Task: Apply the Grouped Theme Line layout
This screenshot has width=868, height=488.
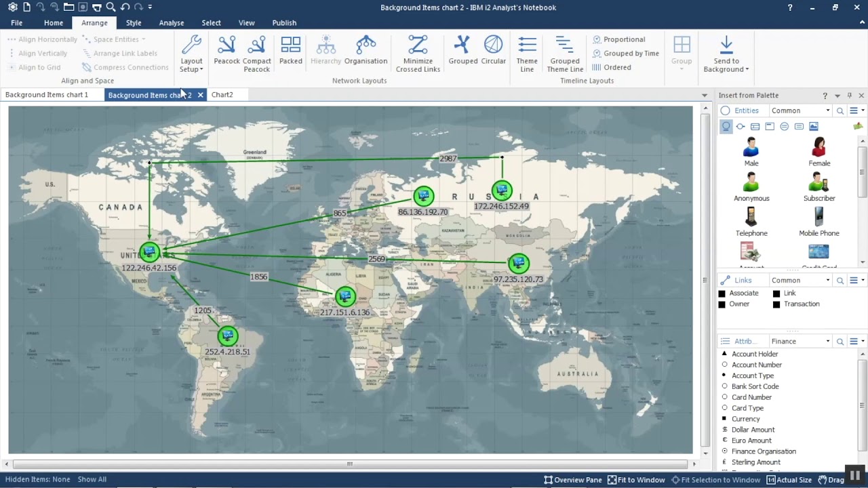Action: [565, 54]
